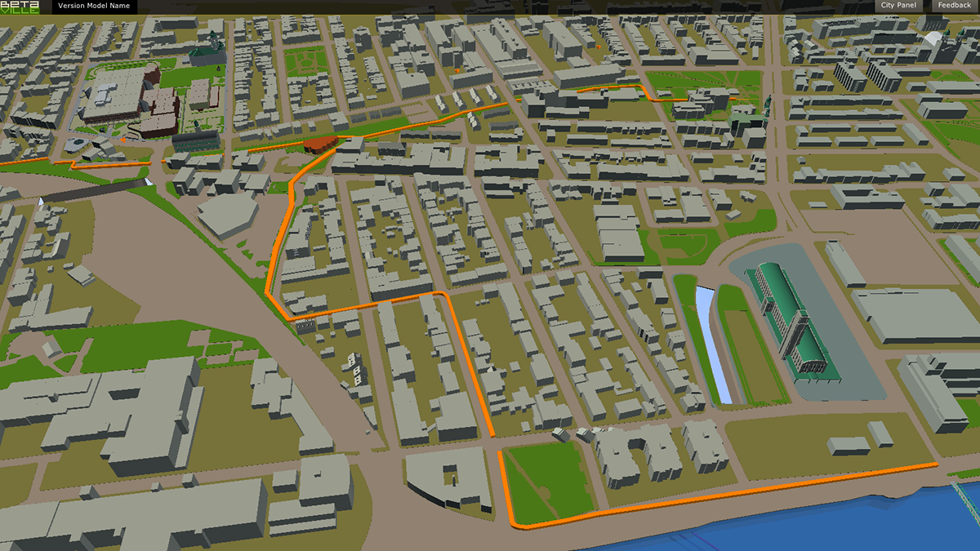
Task: Click the Feedback button
Action: tap(954, 6)
